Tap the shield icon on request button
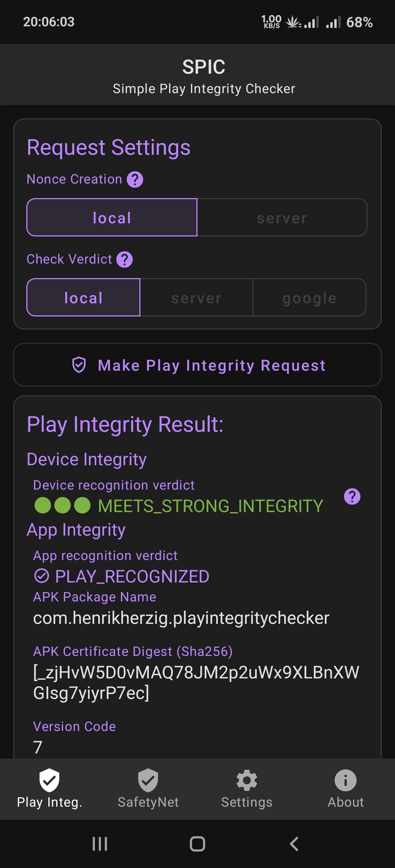Screen dimensions: 395x868 pyautogui.click(x=79, y=365)
